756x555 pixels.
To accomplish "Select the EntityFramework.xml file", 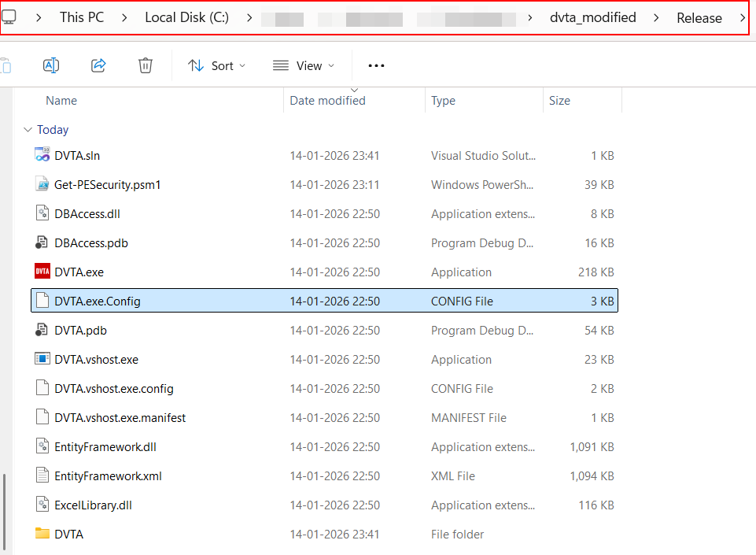I will tap(108, 475).
